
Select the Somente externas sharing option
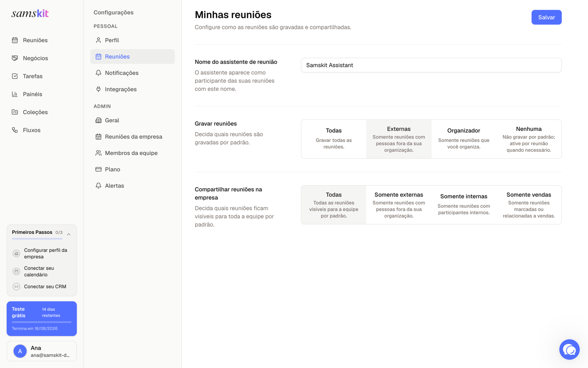click(399, 205)
